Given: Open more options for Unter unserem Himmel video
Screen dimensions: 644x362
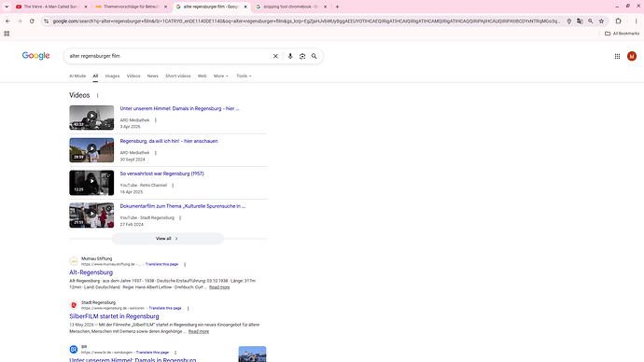Looking at the screenshot, I should [x=155, y=120].
